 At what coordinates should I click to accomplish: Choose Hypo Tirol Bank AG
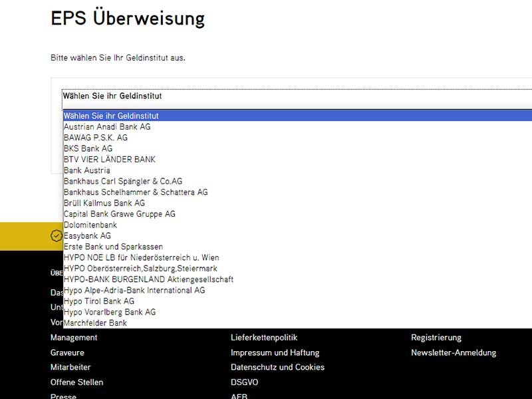297,301
